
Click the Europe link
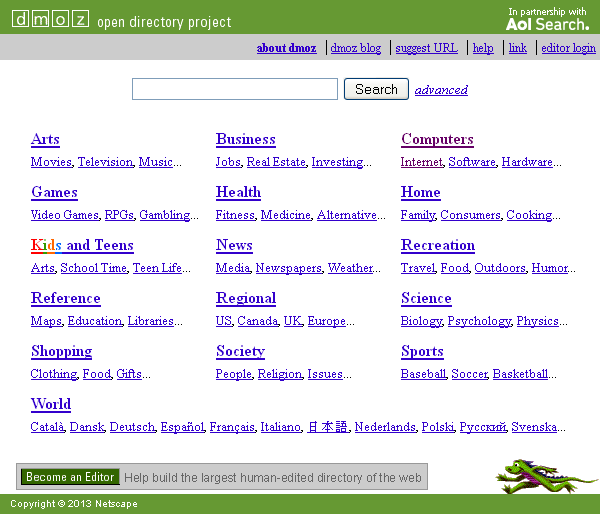[327, 321]
